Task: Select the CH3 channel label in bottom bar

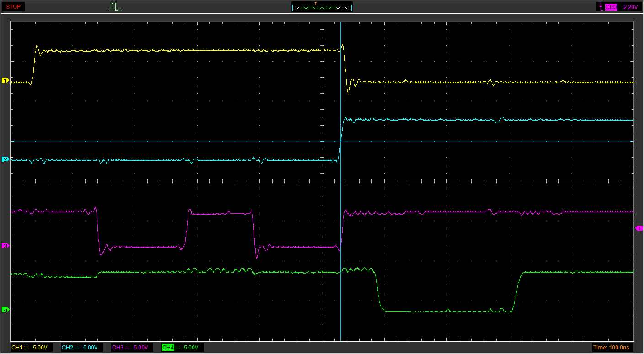Action: point(118,348)
